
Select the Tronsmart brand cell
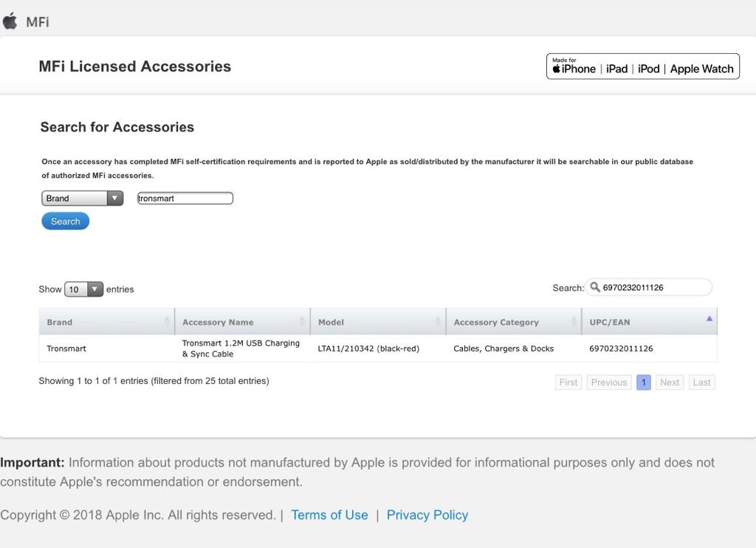(x=106, y=349)
